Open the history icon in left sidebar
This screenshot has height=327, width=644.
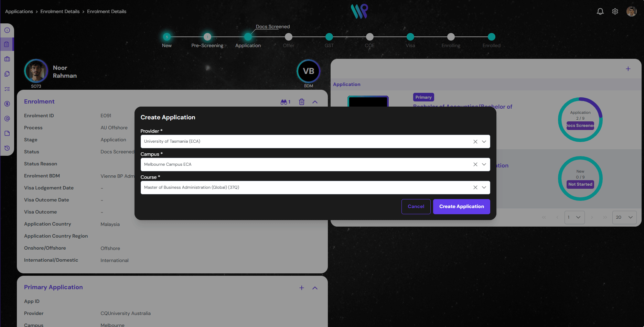7,148
